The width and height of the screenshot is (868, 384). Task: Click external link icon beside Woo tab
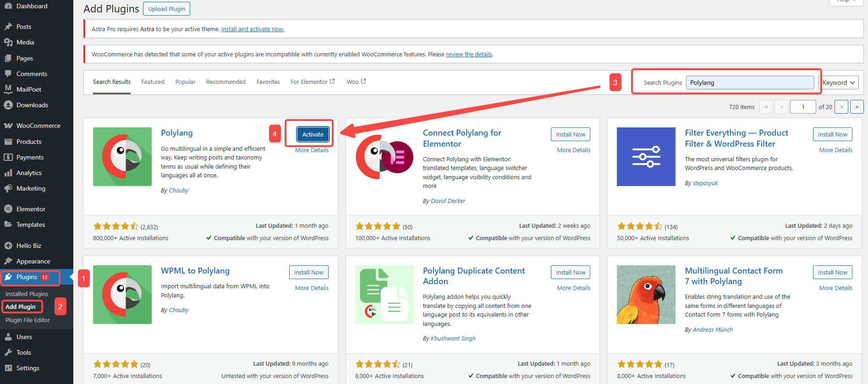coord(363,81)
